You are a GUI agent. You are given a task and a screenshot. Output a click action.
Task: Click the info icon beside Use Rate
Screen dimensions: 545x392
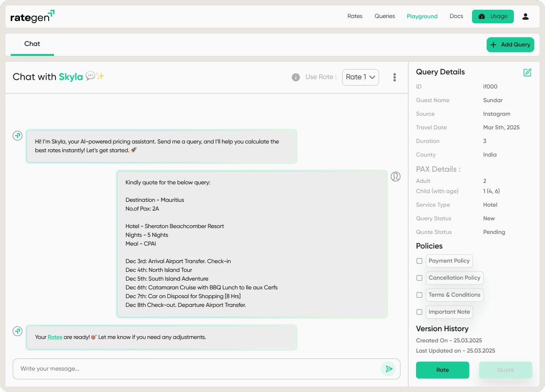295,77
